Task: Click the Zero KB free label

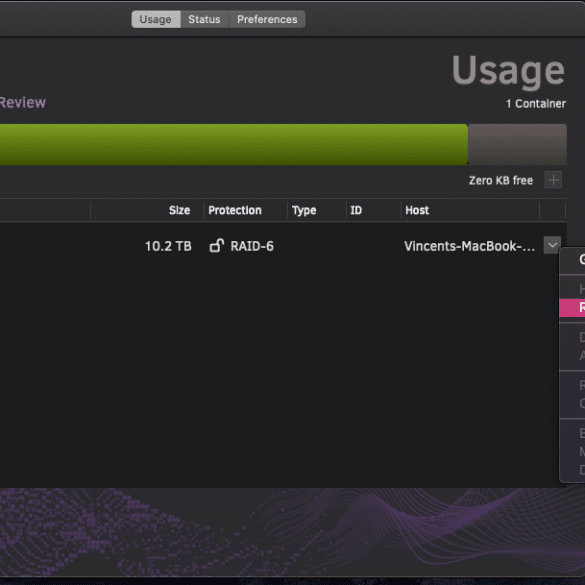Action: click(501, 181)
